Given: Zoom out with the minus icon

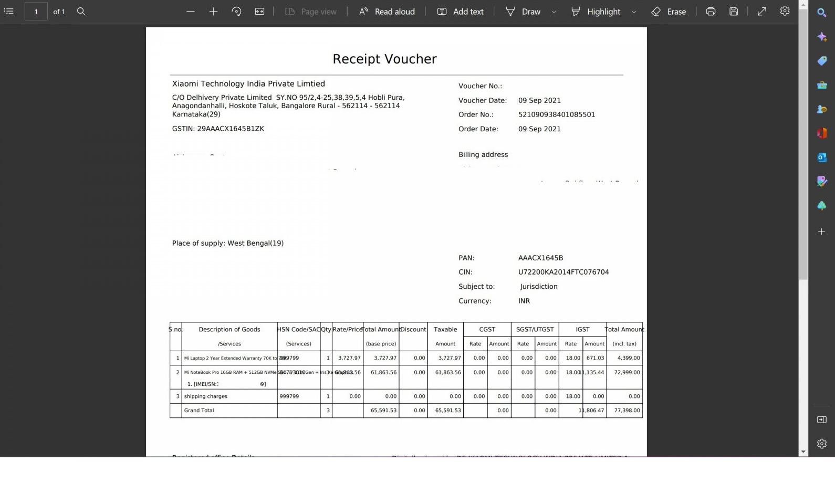Looking at the screenshot, I should pos(190,11).
